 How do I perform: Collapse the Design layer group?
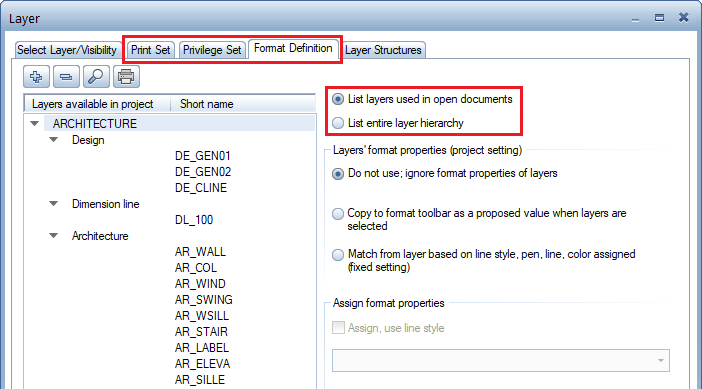54,140
